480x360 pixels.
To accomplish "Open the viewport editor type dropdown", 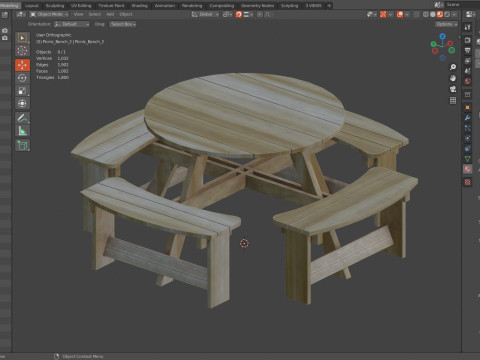I will point(21,14).
